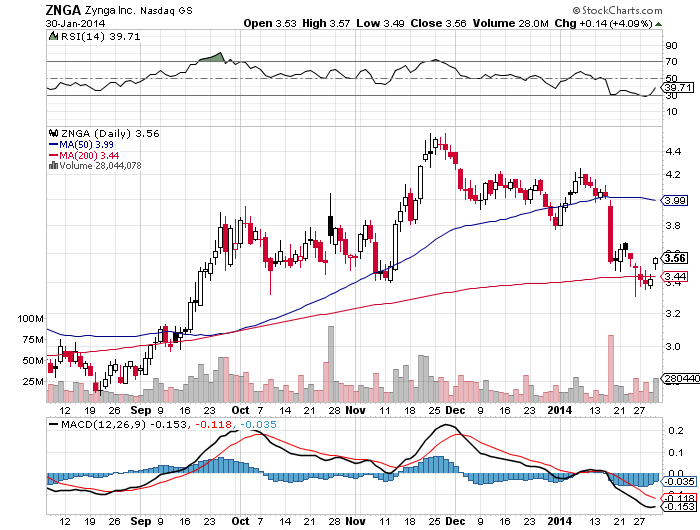Image resolution: width=700 pixels, height=530 pixels.
Task: Click the candlestick icon beside ZNGA (Daily)
Action: point(54,133)
